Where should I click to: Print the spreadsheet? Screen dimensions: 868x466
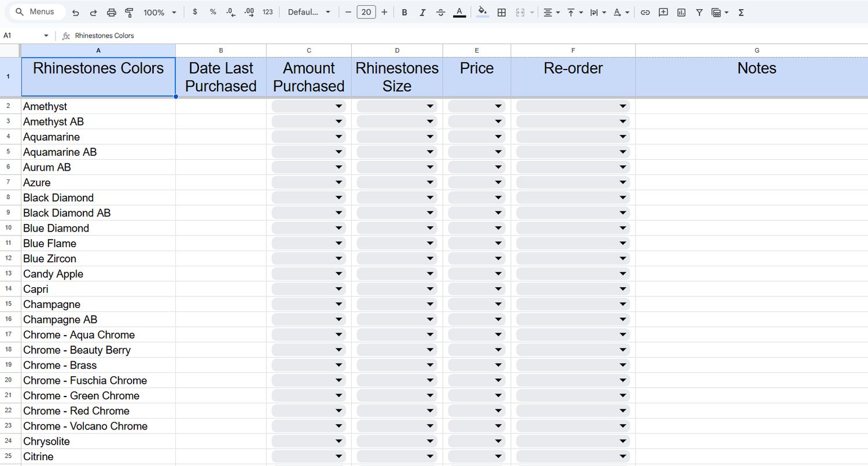pos(111,12)
